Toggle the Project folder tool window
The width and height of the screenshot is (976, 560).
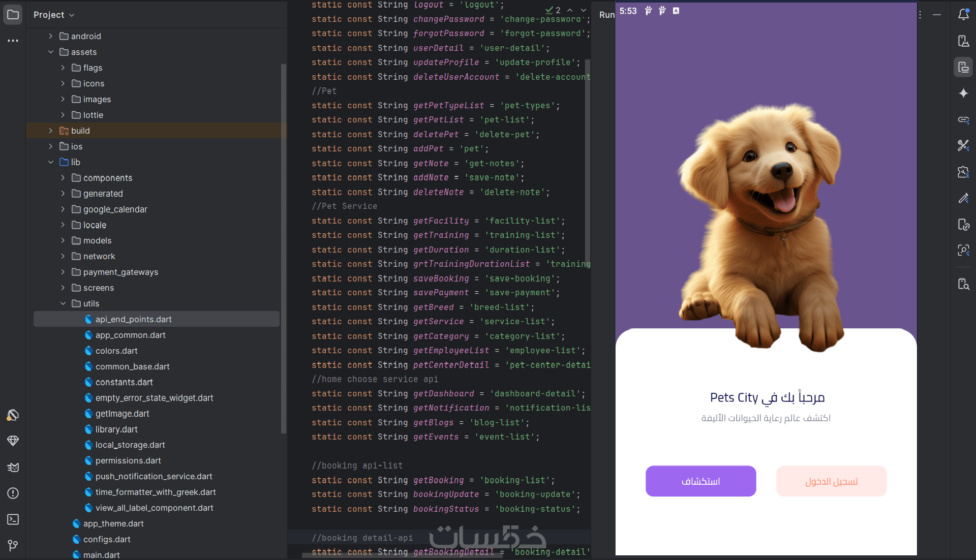13,15
